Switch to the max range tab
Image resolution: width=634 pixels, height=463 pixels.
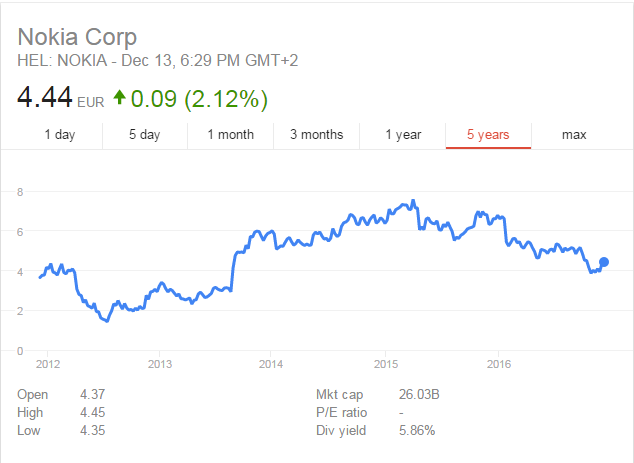pos(574,134)
